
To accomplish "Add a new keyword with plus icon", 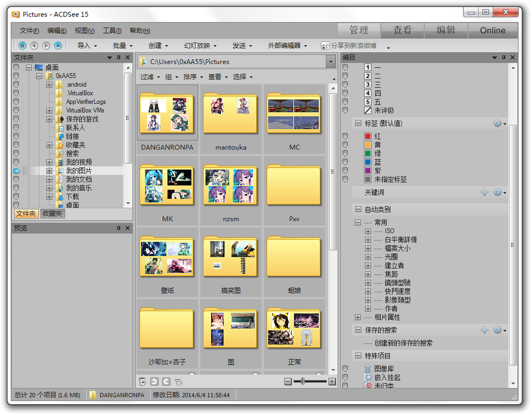I will 485,192.
